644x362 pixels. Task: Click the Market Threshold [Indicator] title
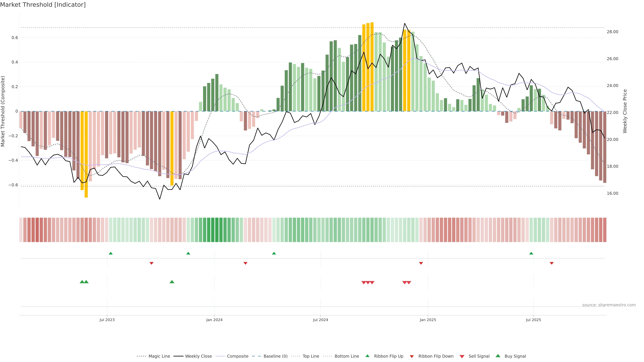point(43,5)
